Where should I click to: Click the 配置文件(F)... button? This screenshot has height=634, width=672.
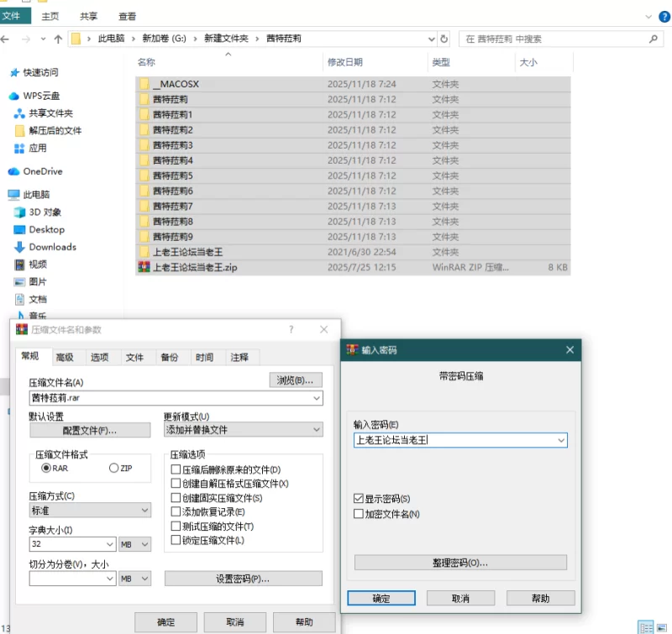pyautogui.click(x=90, y=431)
